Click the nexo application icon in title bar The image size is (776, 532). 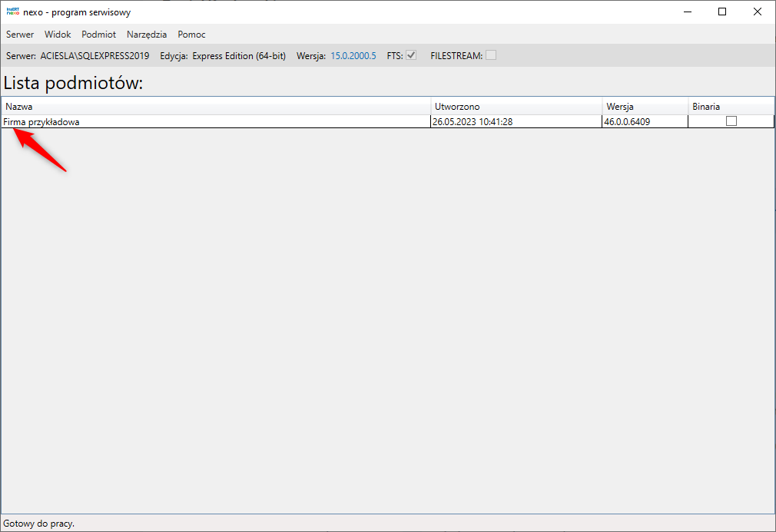click(13, 12)
